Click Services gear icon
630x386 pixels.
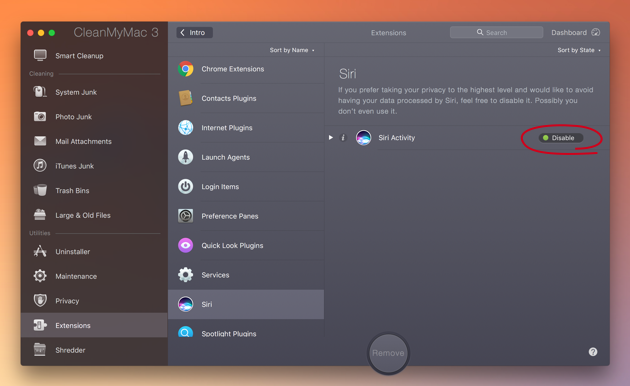click(x=185, y=275)
